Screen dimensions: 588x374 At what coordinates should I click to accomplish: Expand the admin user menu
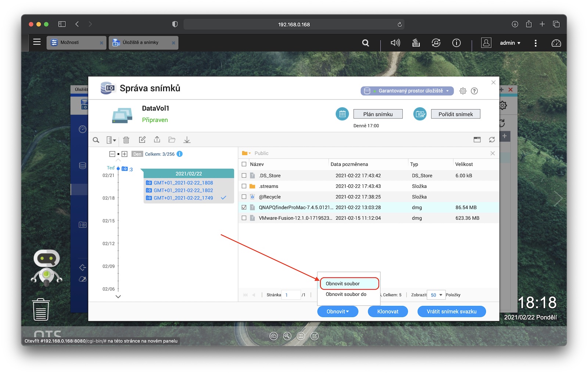[x=510, y=43]
